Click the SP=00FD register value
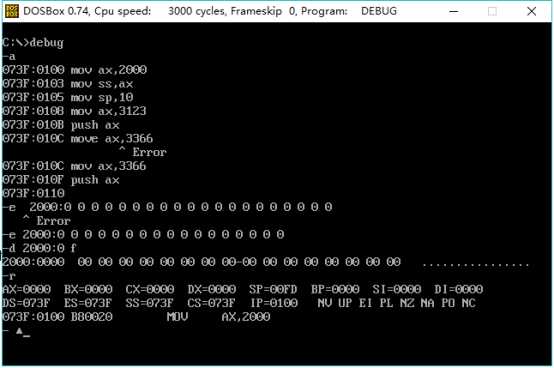Image resolution: width=554 pixels, height=368 pixels. pyautogui.click(x=273, y=290)
